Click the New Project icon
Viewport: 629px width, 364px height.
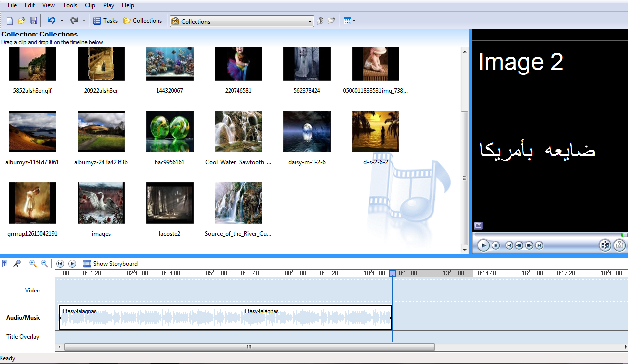(x=10, y=21)
